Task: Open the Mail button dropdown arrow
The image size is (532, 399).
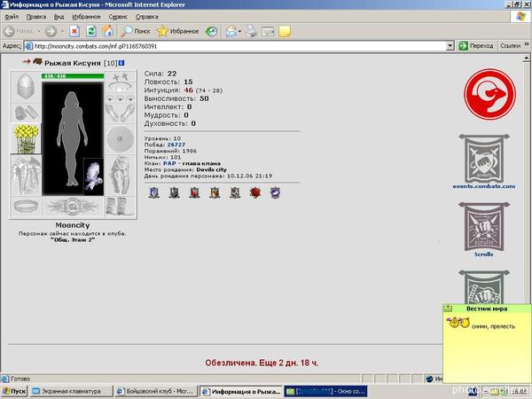Action: click(239, 32)
